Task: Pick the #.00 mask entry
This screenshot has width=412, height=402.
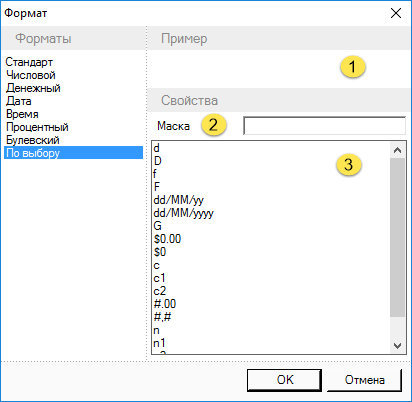Action: (165, 304)
